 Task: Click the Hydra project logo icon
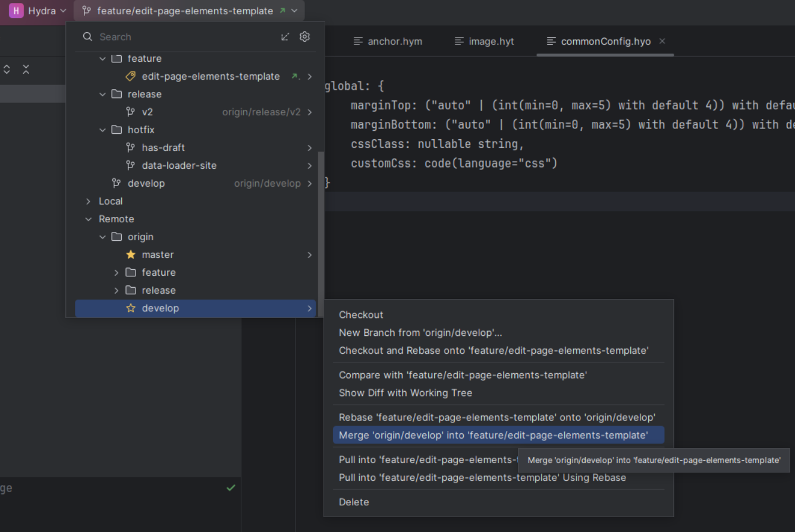(x=16, y=11)
